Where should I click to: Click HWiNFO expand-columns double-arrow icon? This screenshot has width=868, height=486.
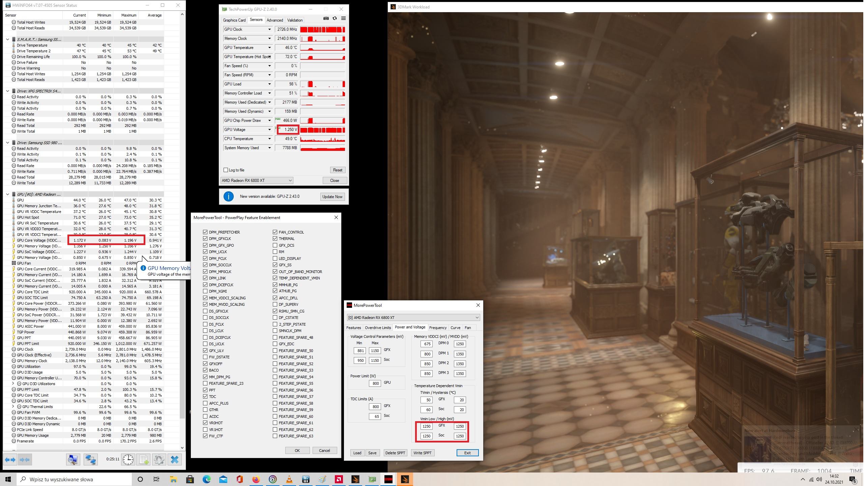(x=10, y=460)
